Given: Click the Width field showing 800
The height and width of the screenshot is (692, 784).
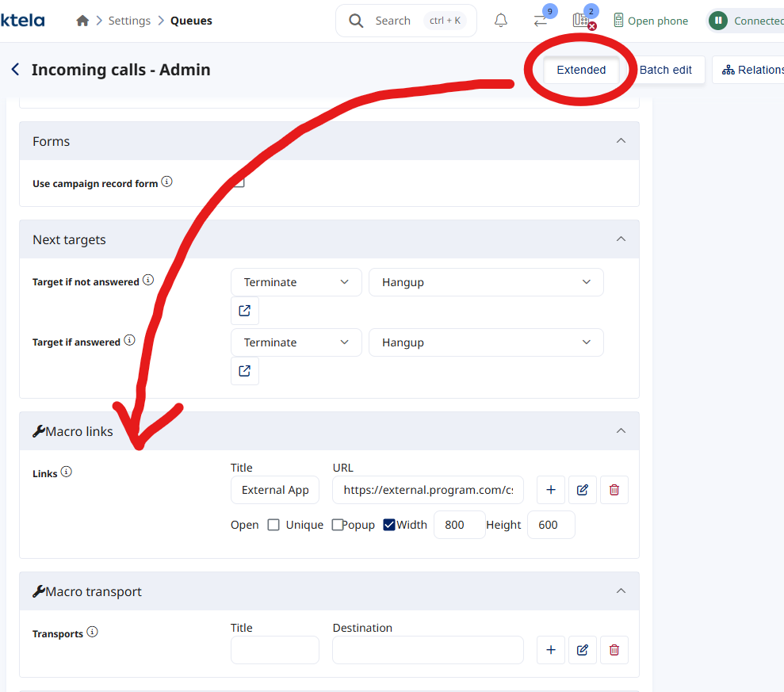Looking at the screenshot, I should (x=459, y=525).
